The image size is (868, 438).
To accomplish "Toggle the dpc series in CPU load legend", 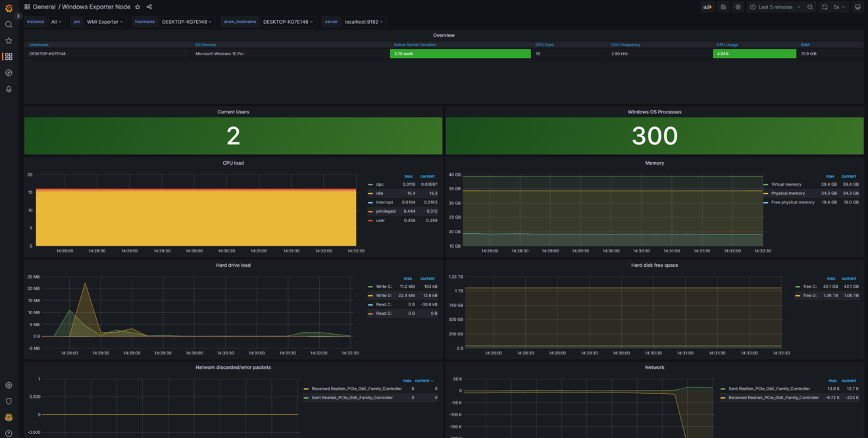I will 380,184.
